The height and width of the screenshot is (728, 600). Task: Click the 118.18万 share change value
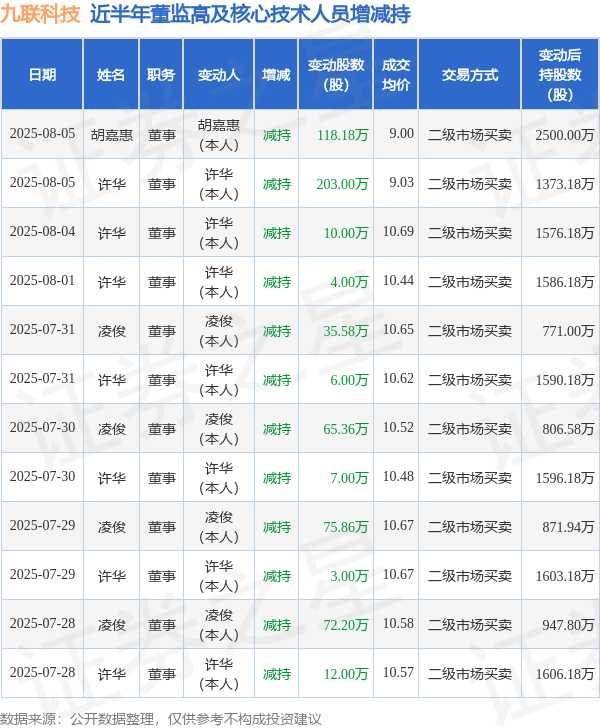click(343, 135)
